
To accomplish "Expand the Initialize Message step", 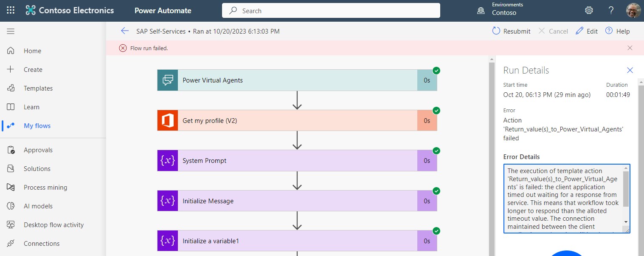I will [x=297, y=201].
